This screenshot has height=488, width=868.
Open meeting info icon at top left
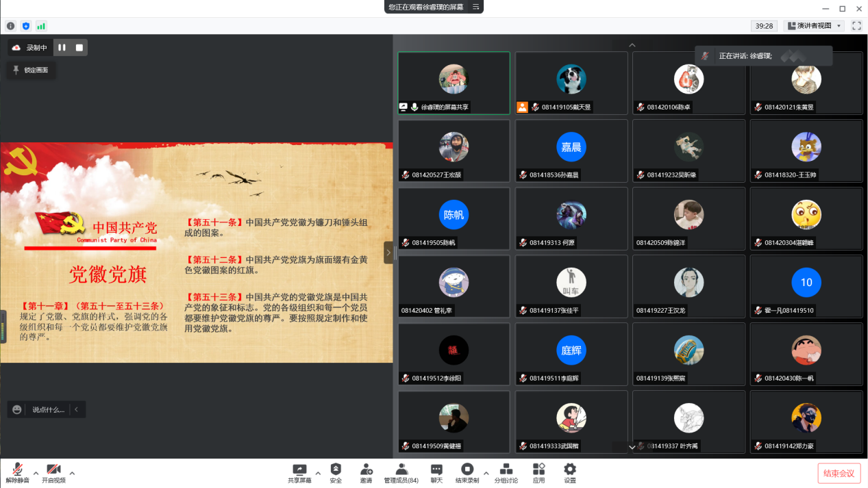pos(11,26)
